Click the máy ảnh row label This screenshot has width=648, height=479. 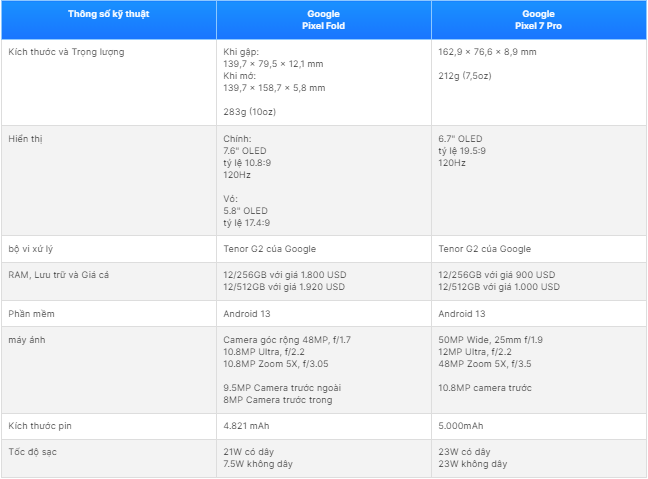click(27, 340)
